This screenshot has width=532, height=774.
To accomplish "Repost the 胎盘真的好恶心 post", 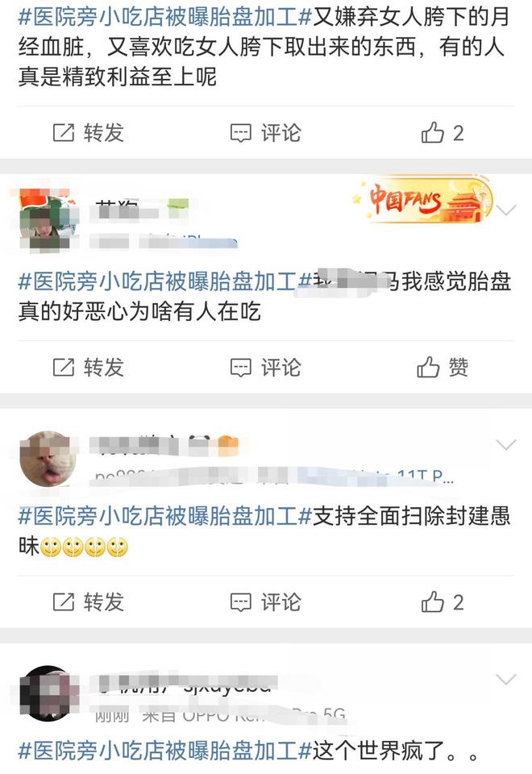I will [88, 368].
